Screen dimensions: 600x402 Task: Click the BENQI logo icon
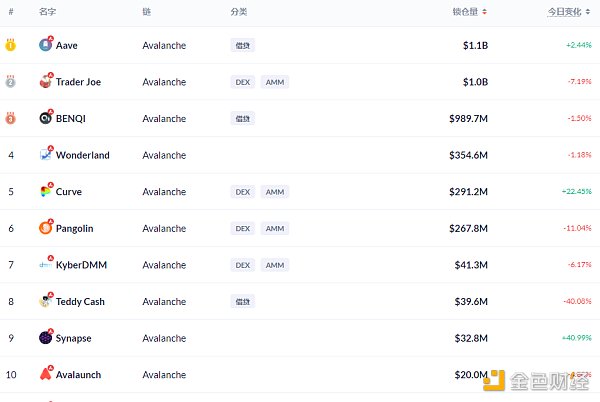pos(46,118)
